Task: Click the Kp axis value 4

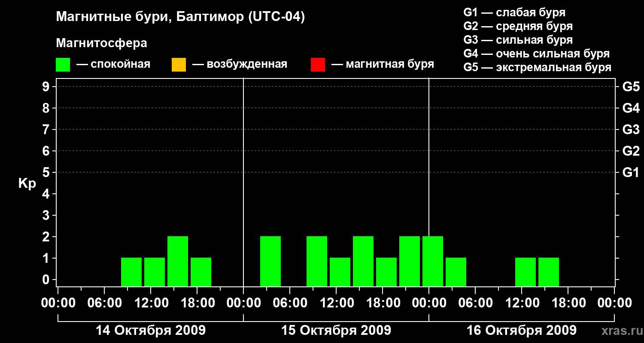Action: click(x=47, y=194)
